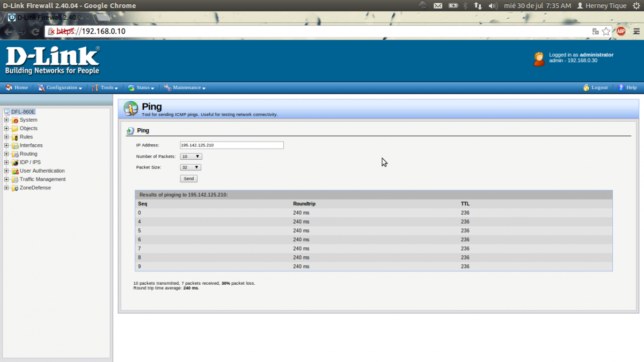This screenshot has height=362, width=644.
Task: Click the Roundtrip column header
Action: 304,204
